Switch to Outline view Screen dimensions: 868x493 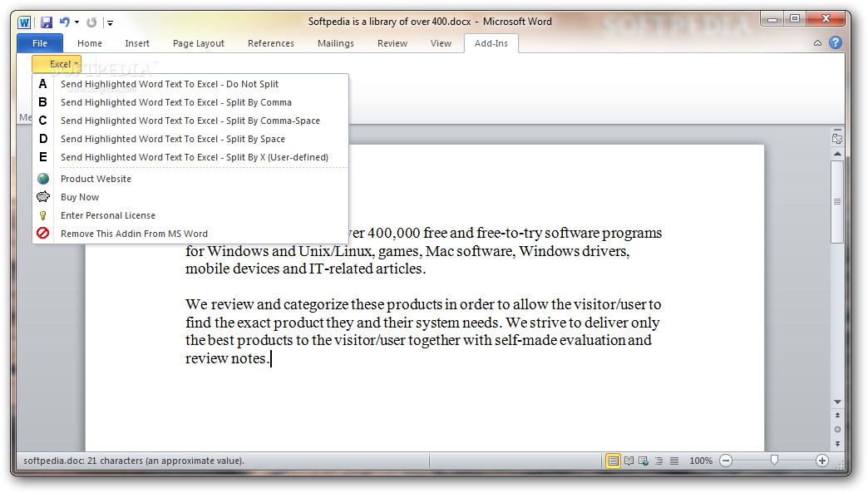[658, 461]
